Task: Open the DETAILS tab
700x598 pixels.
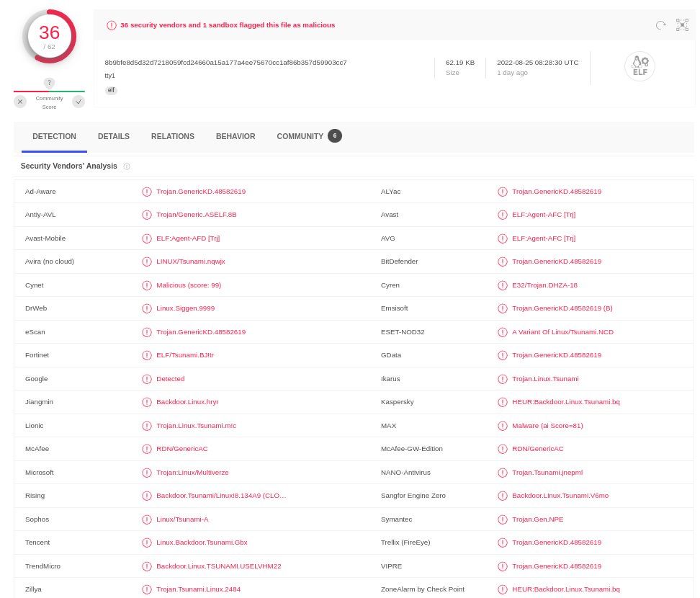Action: click(114, 136)
